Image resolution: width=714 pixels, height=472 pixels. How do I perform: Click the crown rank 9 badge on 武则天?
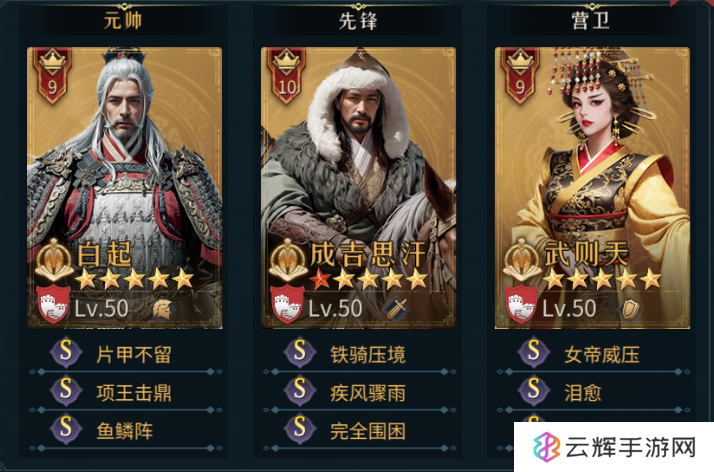pos(520,75)
